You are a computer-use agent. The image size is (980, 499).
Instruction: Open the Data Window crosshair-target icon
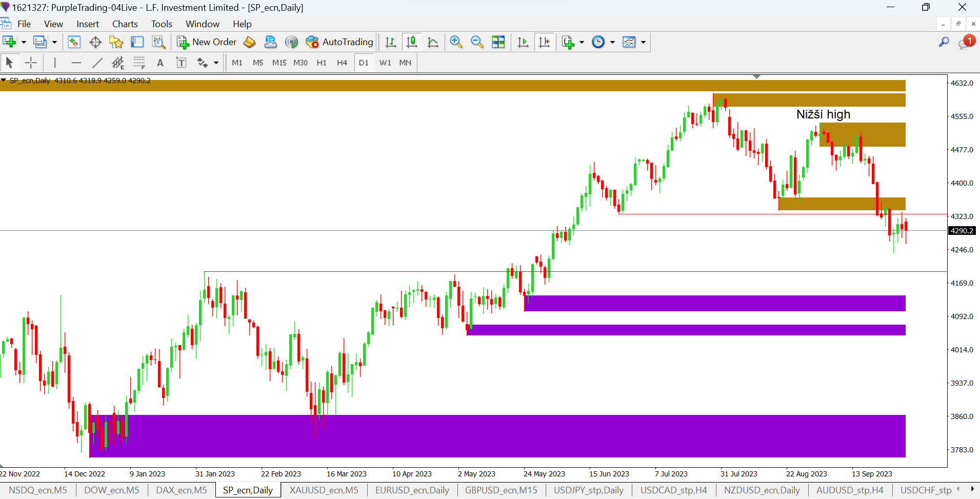(x=95, y=42)
